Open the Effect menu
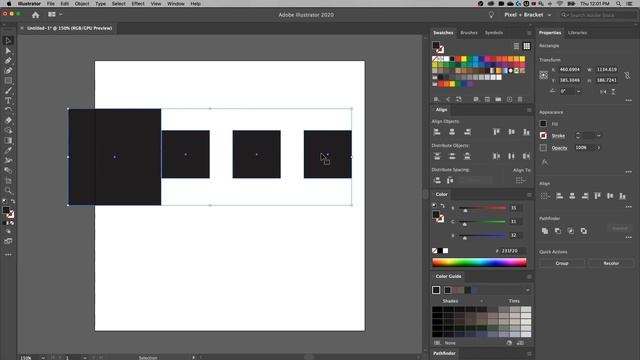The width and height of the screenshot is (640, 360). 138,4
